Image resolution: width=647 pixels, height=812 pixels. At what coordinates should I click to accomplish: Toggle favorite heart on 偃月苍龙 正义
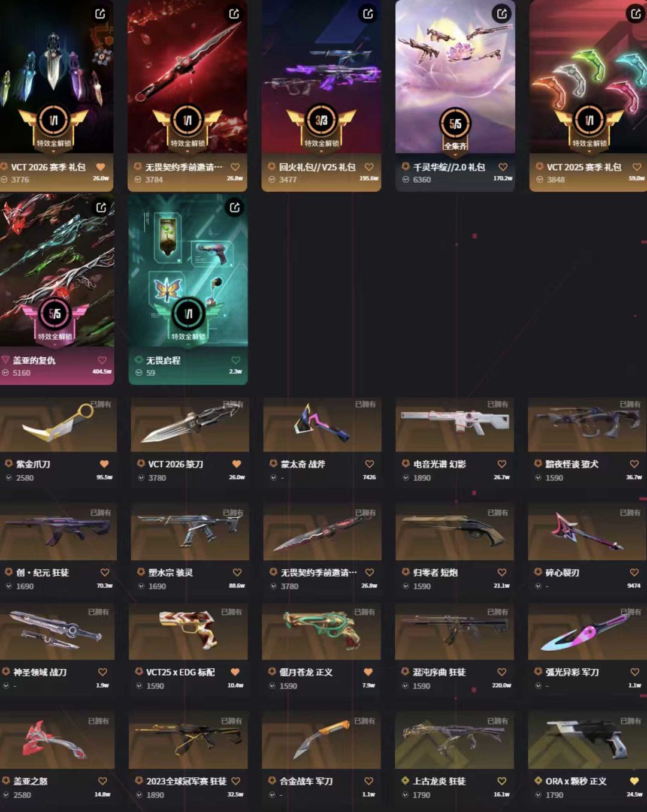pos(368,672)
